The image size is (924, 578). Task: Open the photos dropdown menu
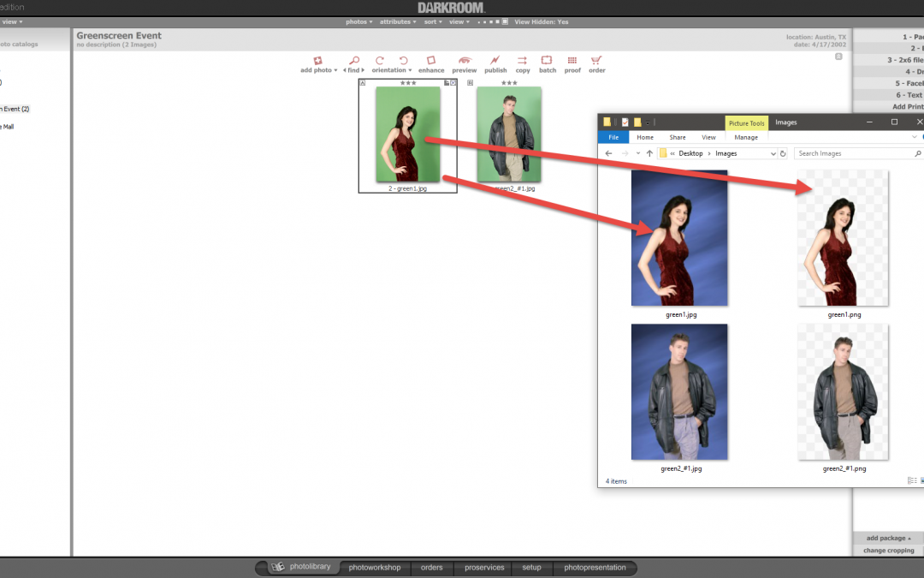pos(358,21)
